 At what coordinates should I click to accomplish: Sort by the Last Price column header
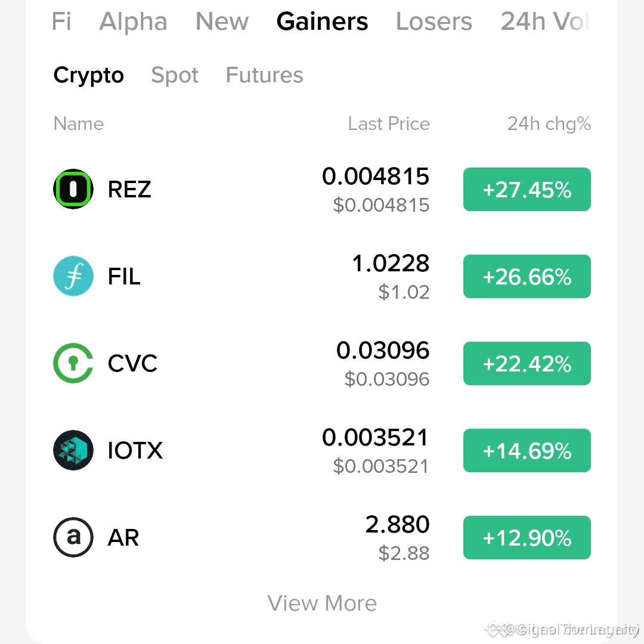pyautogui.click(x=389, y=123)
